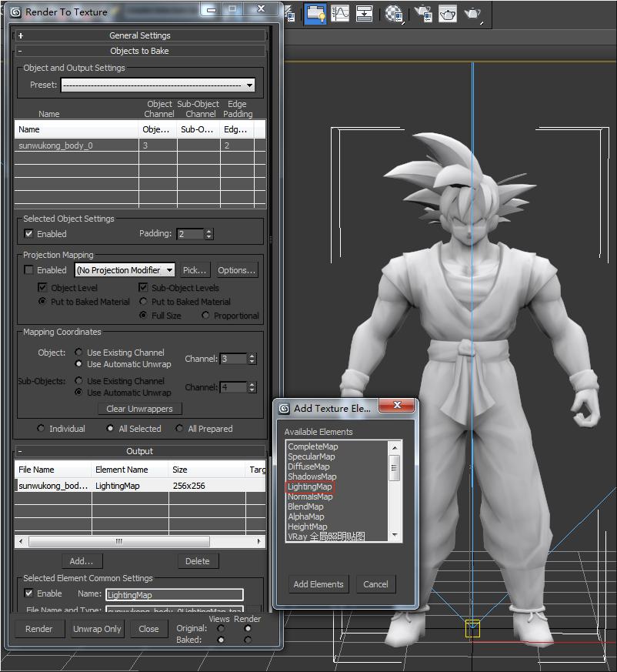Viewport: 617px width, 672px height.
Task: Select the All Selected radio option
Action: (x=110, y=428)
